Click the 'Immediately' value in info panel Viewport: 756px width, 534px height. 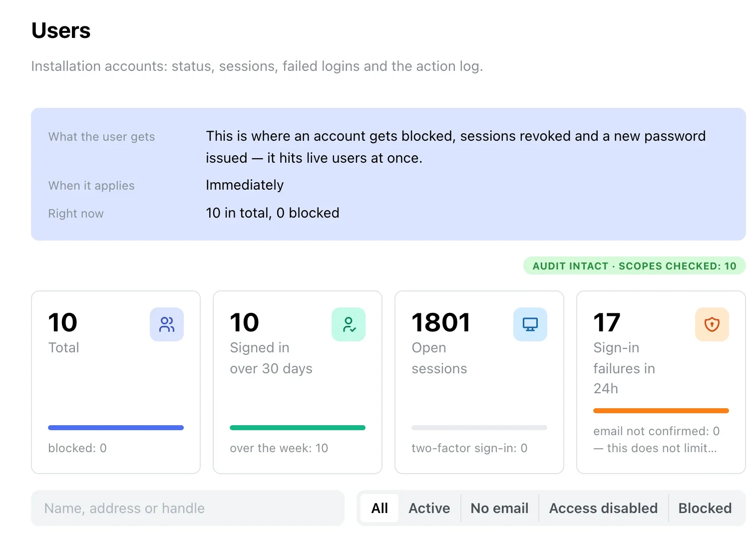tap(245, 185)
